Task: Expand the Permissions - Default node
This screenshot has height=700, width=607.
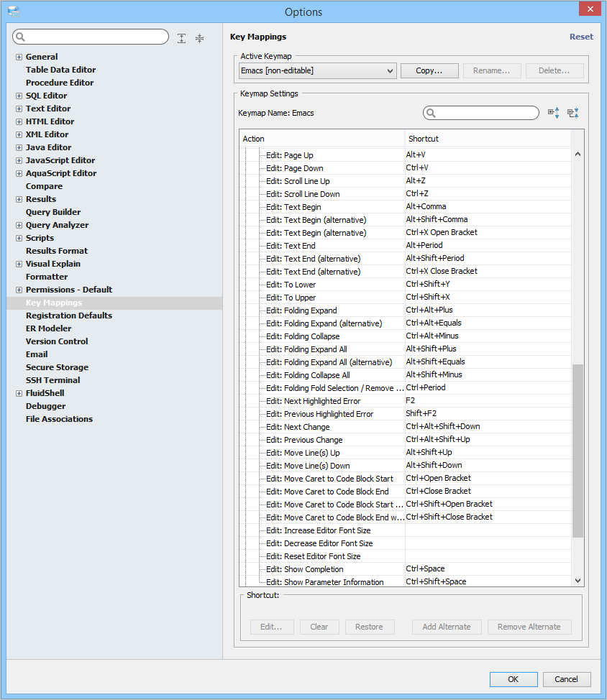Action: click(x=19, y=290)
